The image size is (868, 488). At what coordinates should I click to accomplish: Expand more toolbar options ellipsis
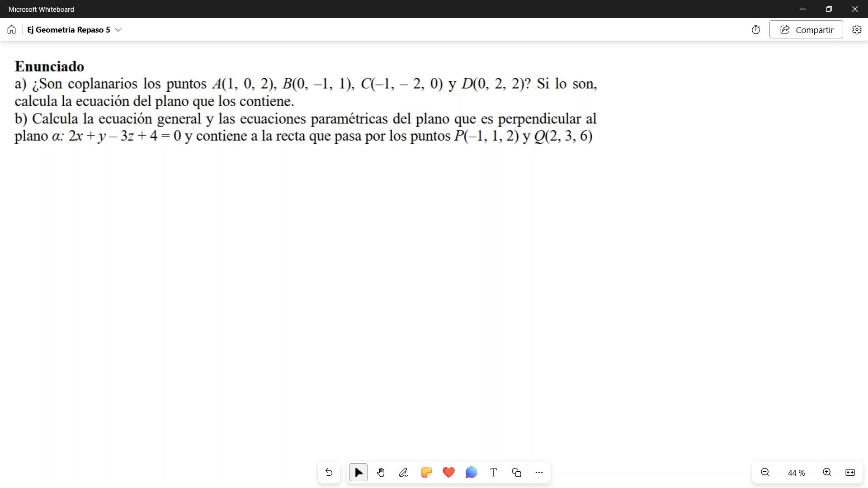(x=539, y=473)
